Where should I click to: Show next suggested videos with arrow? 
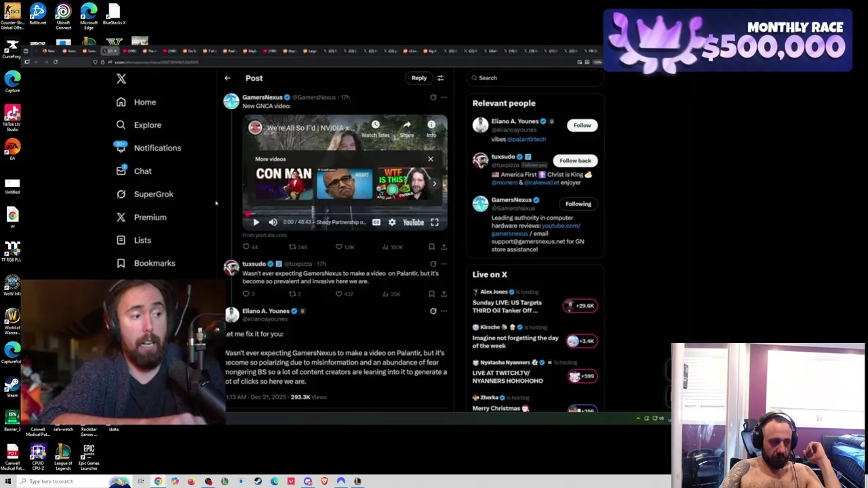(435, 184)
